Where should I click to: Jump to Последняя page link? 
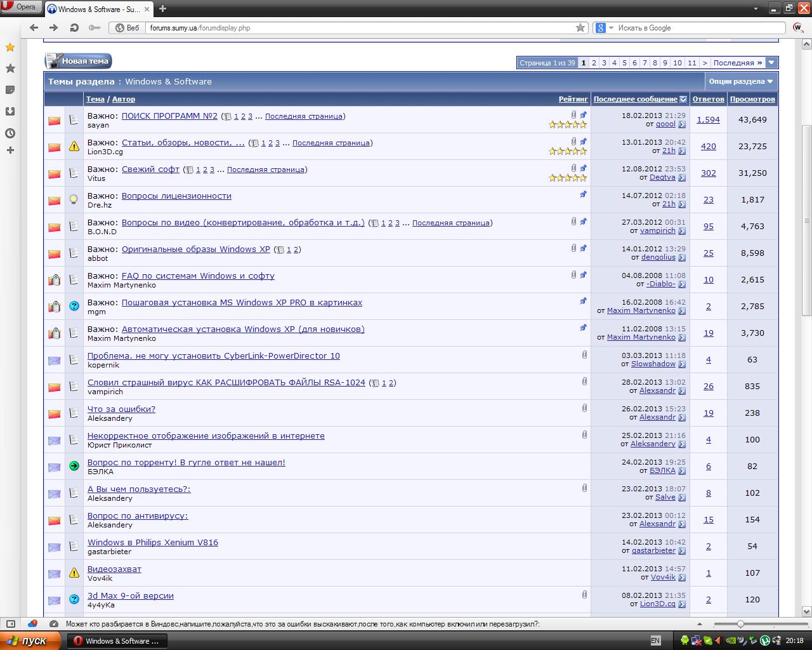[738, 63]
